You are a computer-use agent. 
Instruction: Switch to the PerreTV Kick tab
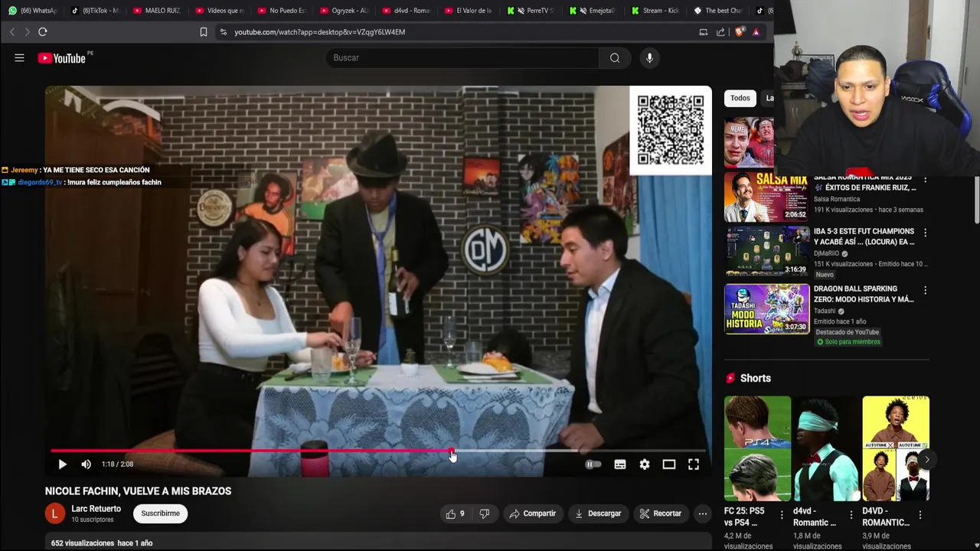[532, 11]
